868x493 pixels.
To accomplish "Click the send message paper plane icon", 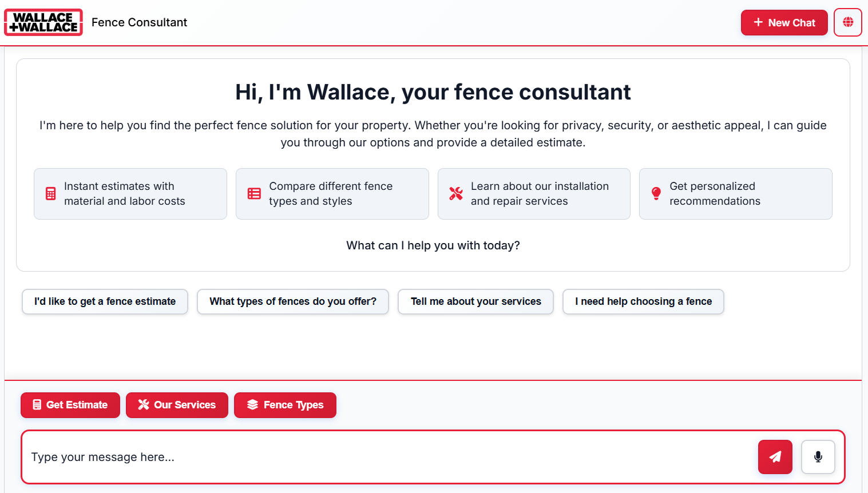I will tap(775, 457).
